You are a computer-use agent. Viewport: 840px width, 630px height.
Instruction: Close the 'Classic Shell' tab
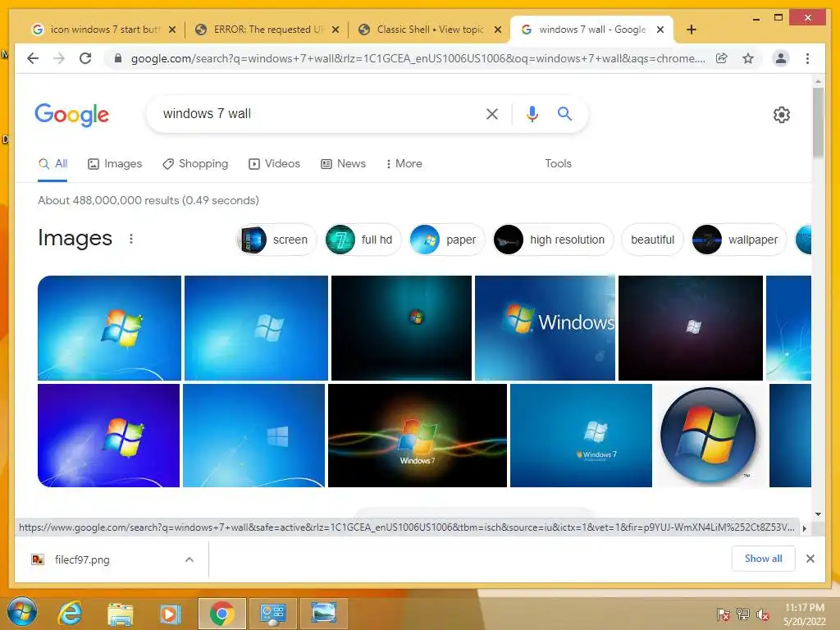pyautogui.click(x=498, y=30)
